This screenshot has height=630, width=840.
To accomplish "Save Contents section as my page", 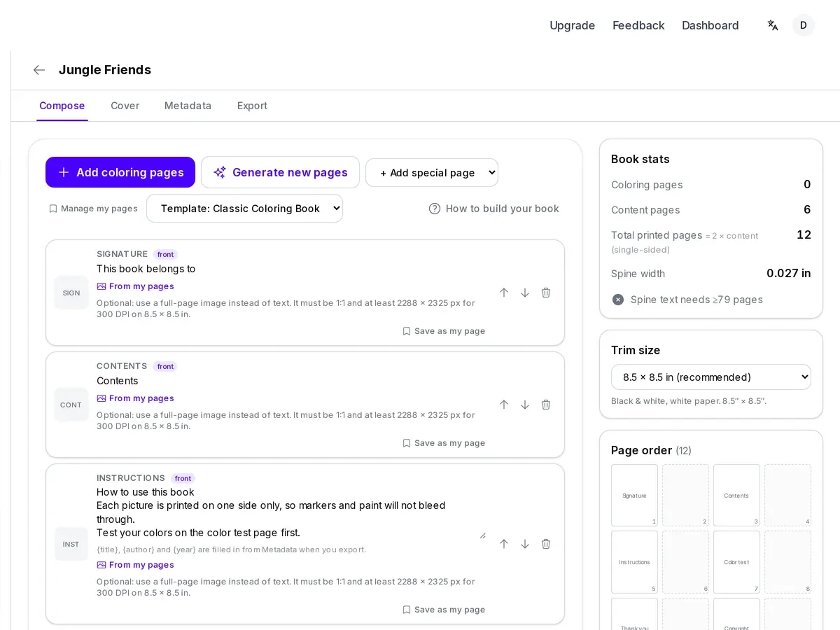I will coord(444,443).
